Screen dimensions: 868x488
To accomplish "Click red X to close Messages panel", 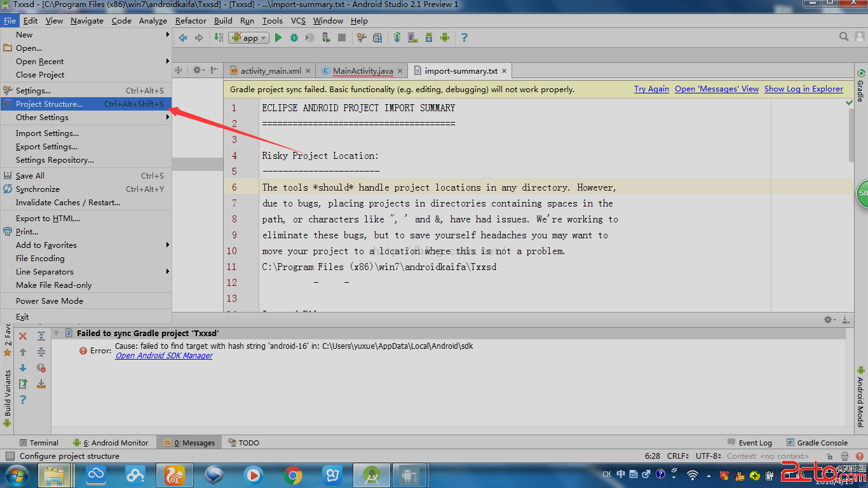I will (x=23, y=336).
